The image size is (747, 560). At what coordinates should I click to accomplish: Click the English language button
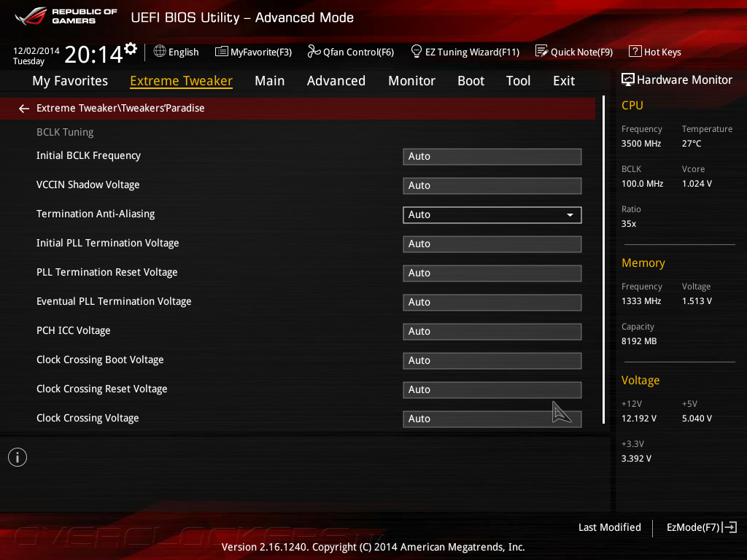coord(177,52)
